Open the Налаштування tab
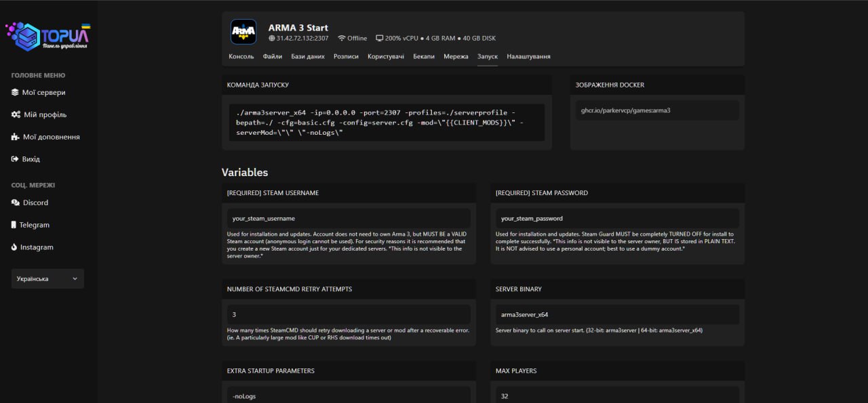 [528, 57]
